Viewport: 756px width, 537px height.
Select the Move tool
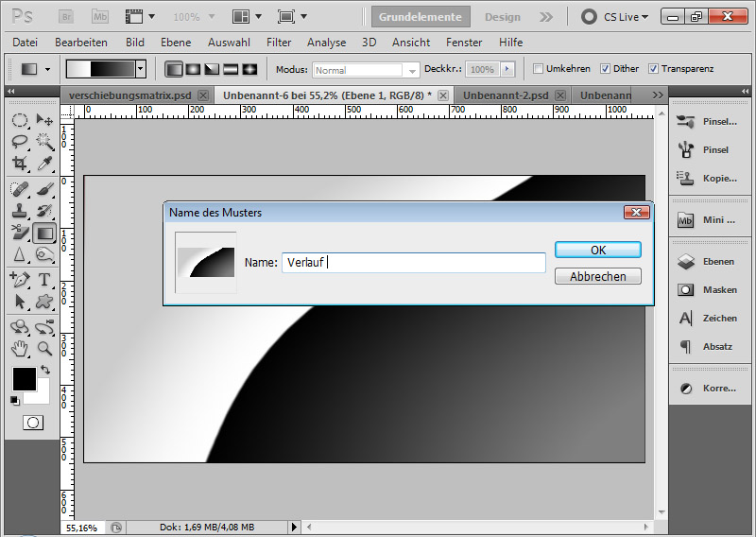point(44,120)
